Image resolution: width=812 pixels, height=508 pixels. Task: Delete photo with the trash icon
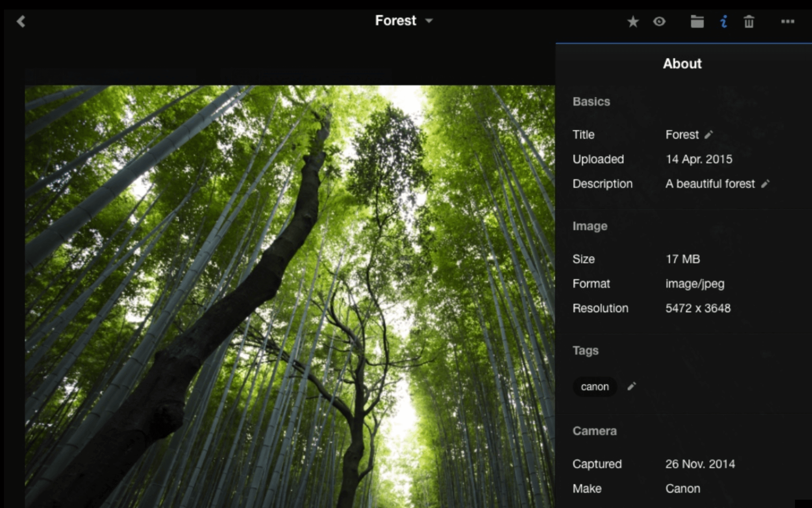click(x=749, y=21)
